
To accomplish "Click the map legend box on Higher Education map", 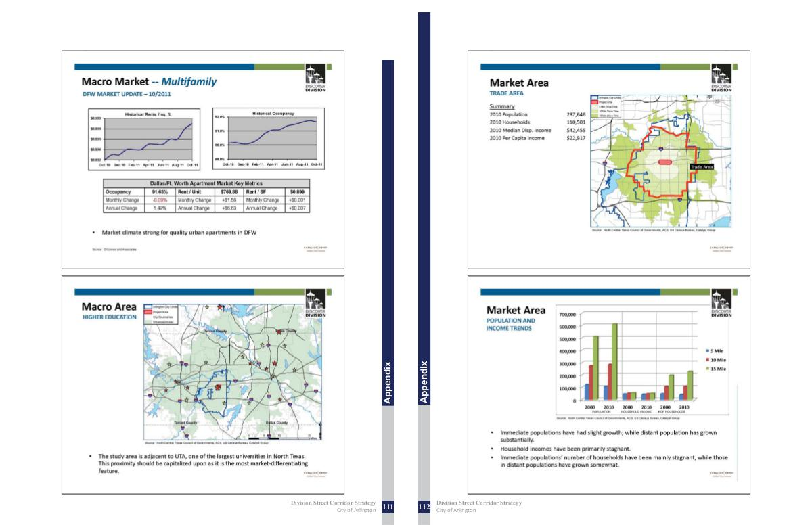I will pyautogui.click(x=160, y=314).
